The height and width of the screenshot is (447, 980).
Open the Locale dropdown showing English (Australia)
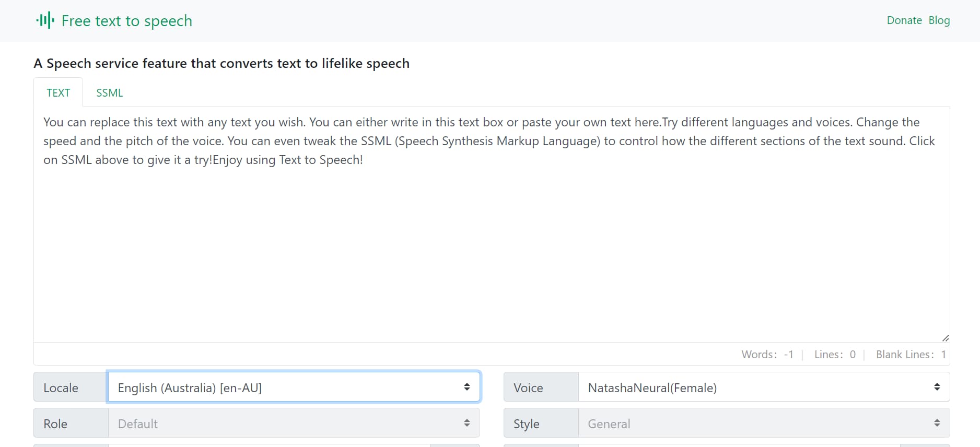coord(294,387)
